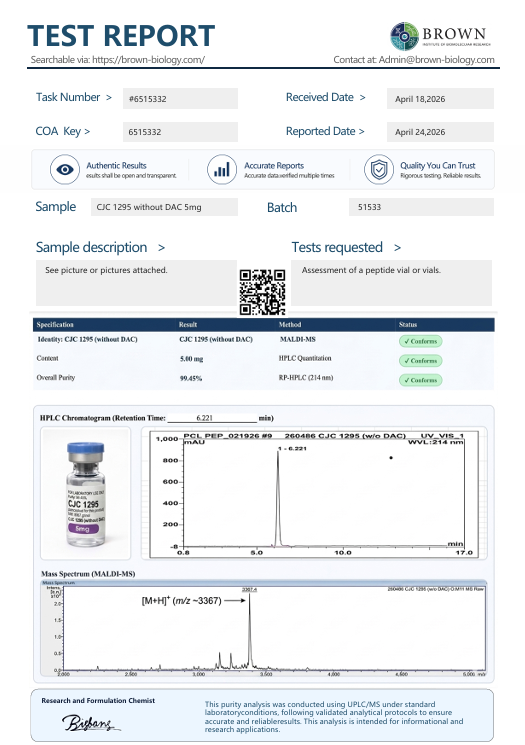Screen dimensions: 525x745
Task: Click the WVL:214 nm label on chromatogram
Action: click(435, 442)
